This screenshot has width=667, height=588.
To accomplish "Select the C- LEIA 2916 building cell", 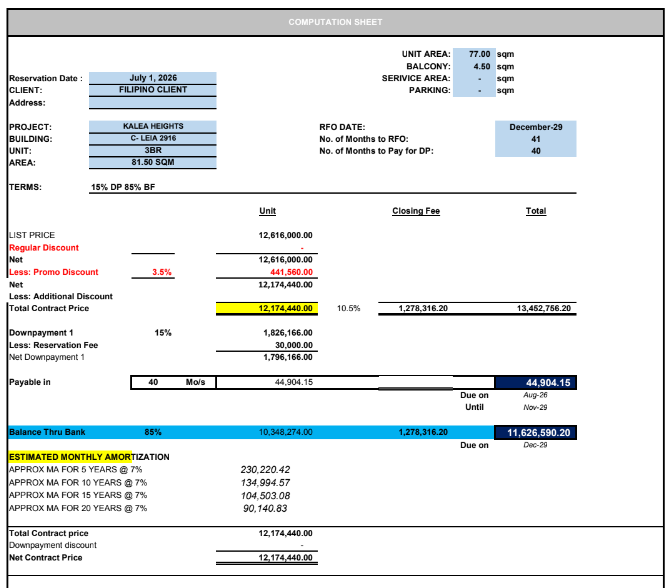I will click(153, 138).
